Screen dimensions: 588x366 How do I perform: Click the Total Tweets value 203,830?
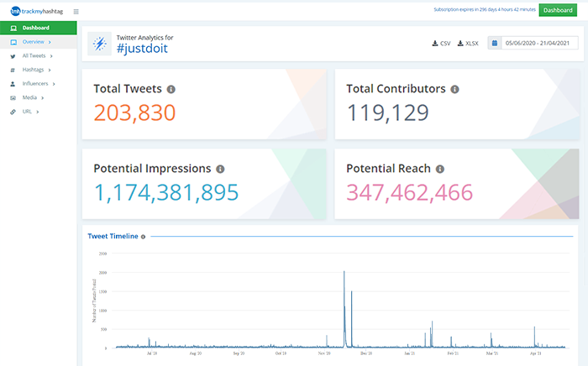coord(134,112)
